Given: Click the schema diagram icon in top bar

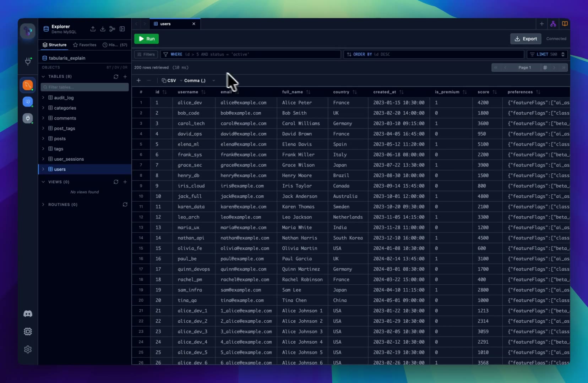Looking at the screenshot, I should [x=553, y=24].
